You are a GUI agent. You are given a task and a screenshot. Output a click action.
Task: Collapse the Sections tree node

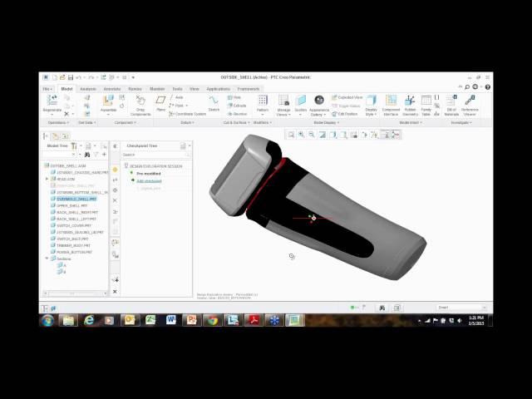point(47,259)
